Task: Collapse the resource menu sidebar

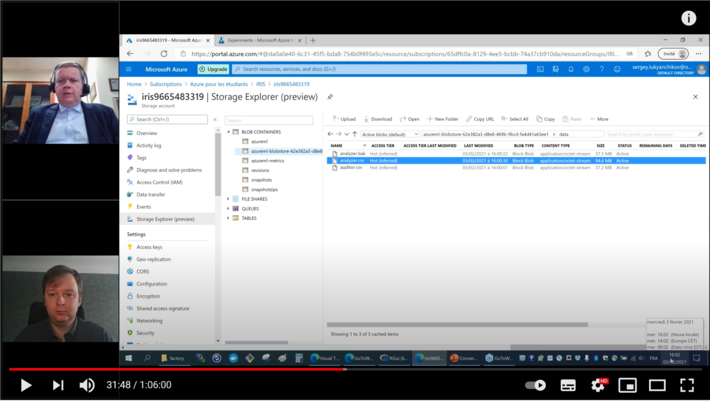Action: pos(215,119)
